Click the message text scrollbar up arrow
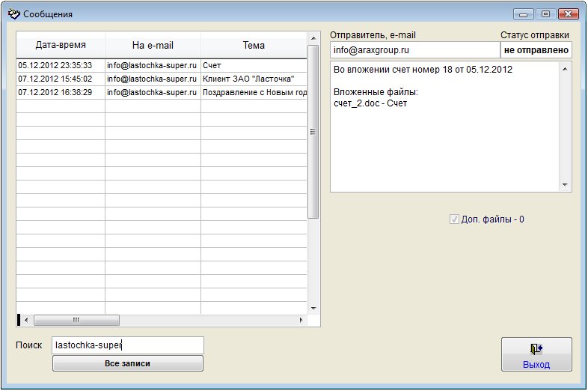The image size is (588, 391). coord(565,69)
